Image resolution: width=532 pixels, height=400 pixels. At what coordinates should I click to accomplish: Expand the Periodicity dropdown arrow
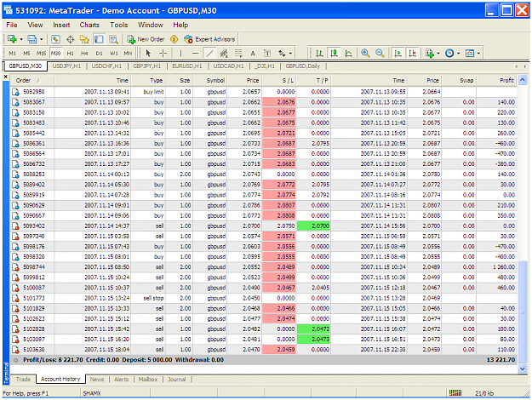pyautogui.click(x=459, y=54)
